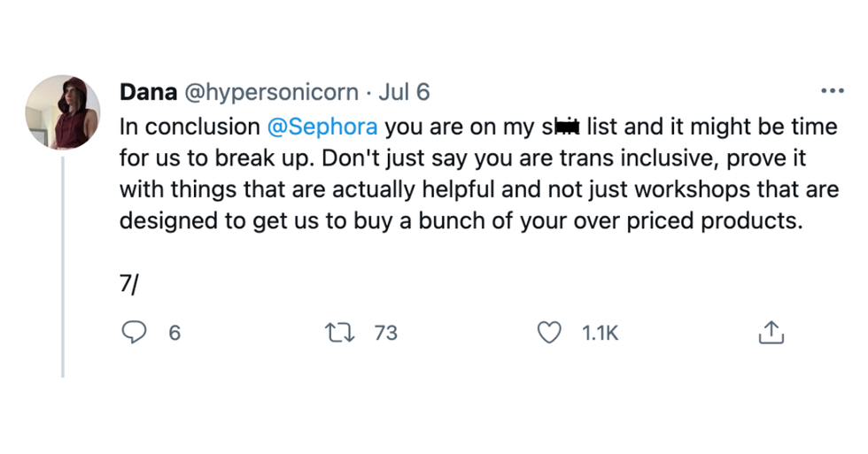Open the three-dot more options menu
868x454 pixels.
coord(832,91)
